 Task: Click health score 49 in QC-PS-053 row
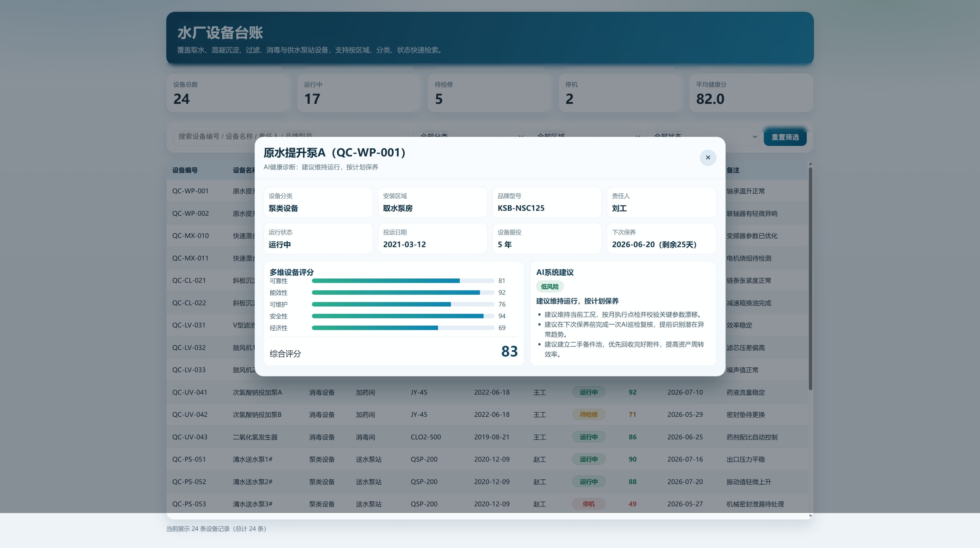point(632,504)
